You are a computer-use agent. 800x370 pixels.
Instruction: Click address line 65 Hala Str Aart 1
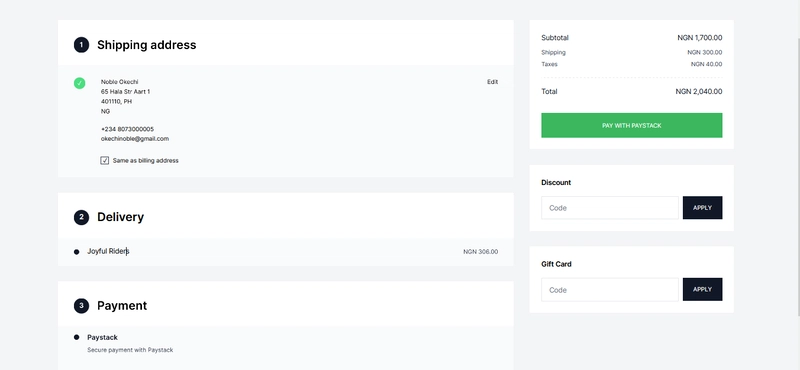[126, 92]
